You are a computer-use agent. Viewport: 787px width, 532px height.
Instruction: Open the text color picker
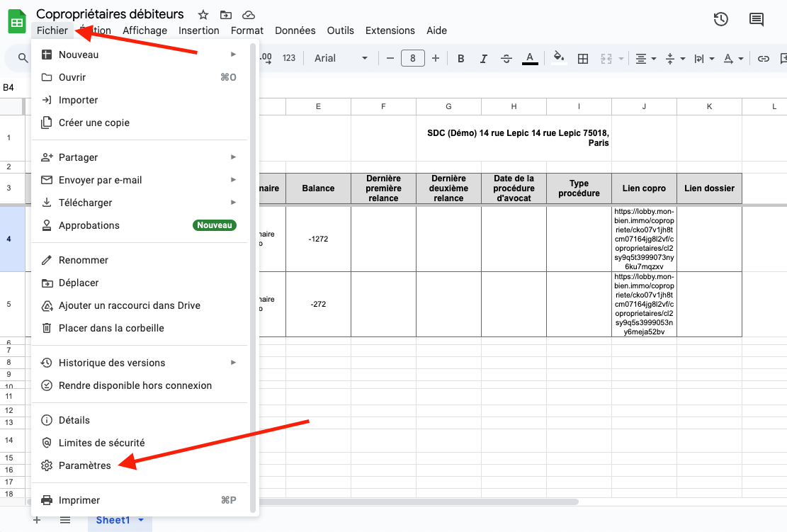pyautogui.click(x=530, y=59)
